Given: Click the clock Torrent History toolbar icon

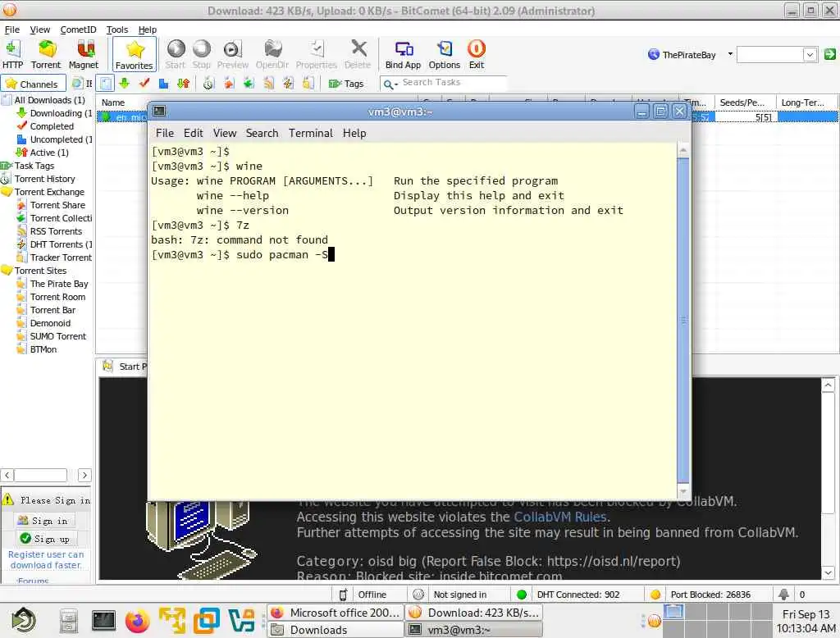Looking at the screenshot, I should [x=208, y=83].
